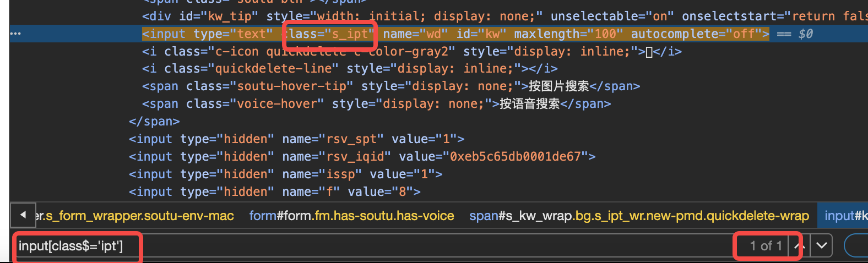Image resolution: width=868 pixels, height=263 pixels.
Task: Click the ellipsis beside the selected input line
Action: coord(15,34)
